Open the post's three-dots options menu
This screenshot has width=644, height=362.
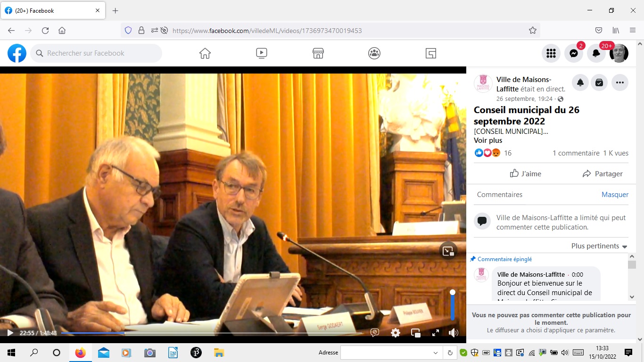620,82
